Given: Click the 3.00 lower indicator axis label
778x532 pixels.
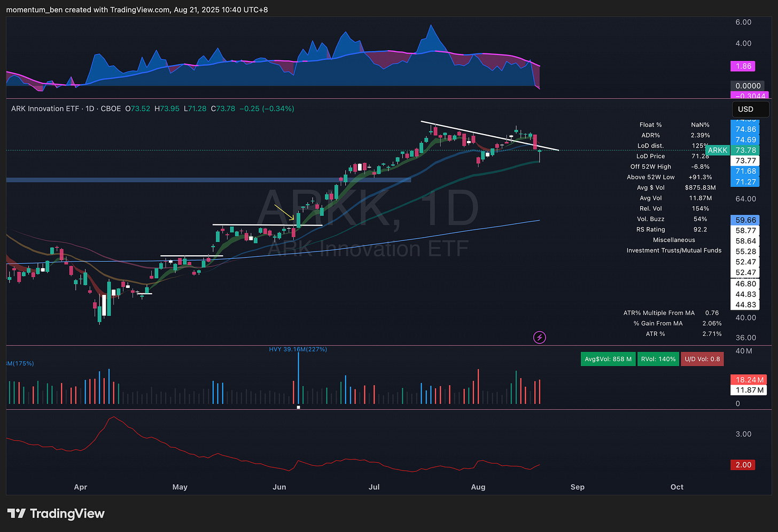Looking at the screenshot, I should click(744, 434).
